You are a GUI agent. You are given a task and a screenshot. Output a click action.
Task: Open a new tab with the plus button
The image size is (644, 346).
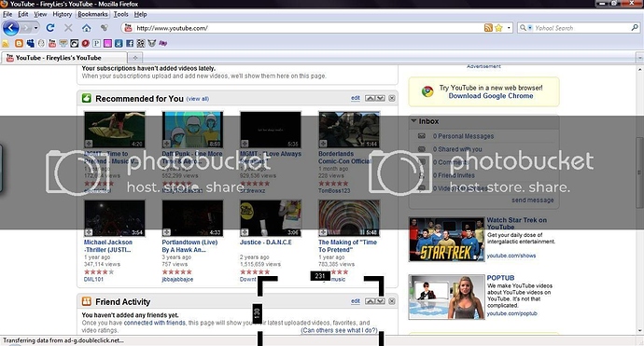pyautogui.click(x=134, y=58)
